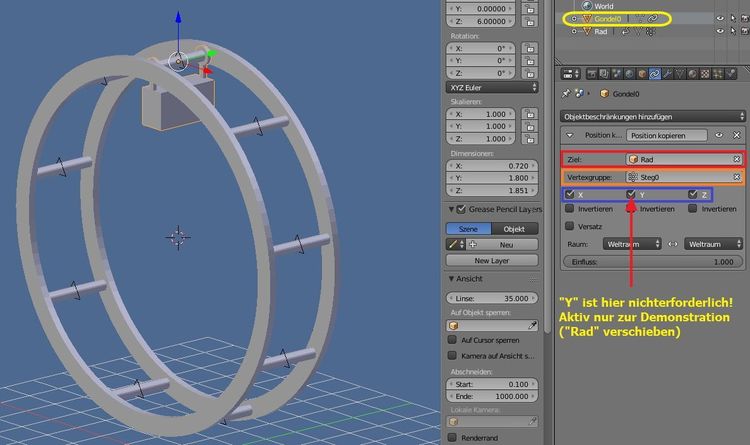Click the plus icon next to Neu
Screen dimensions: 750x445
[473, 245]
